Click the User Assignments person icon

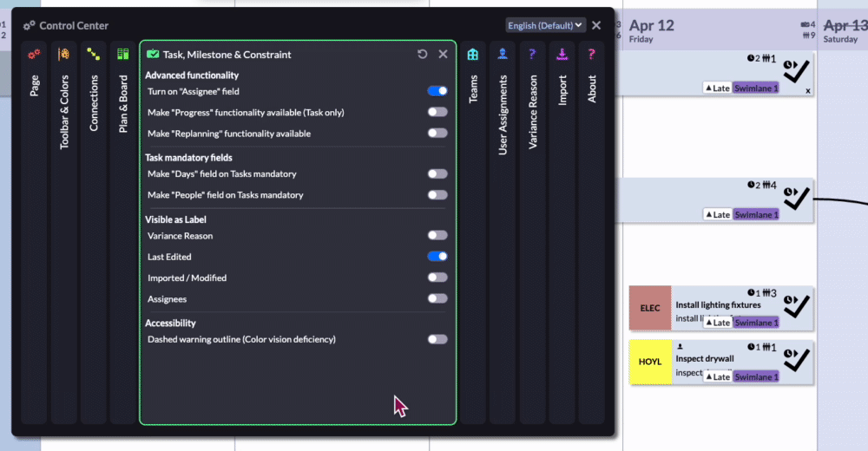click(x=503, y=54)
